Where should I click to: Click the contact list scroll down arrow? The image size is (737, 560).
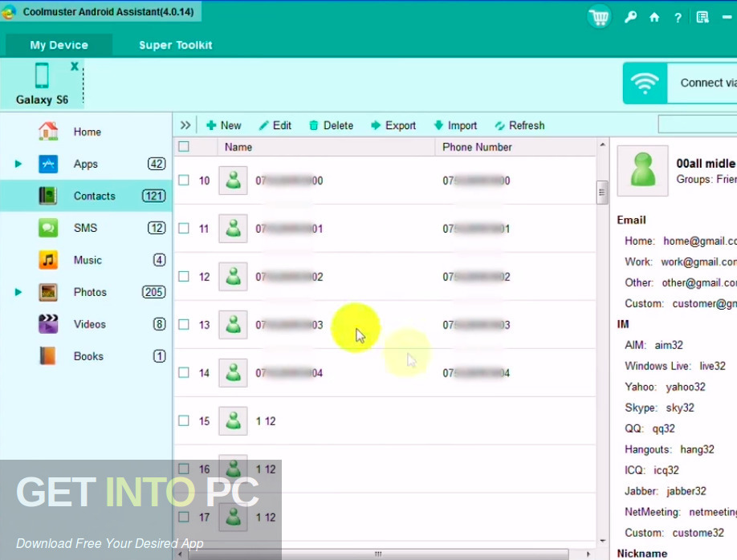(603, 542)
